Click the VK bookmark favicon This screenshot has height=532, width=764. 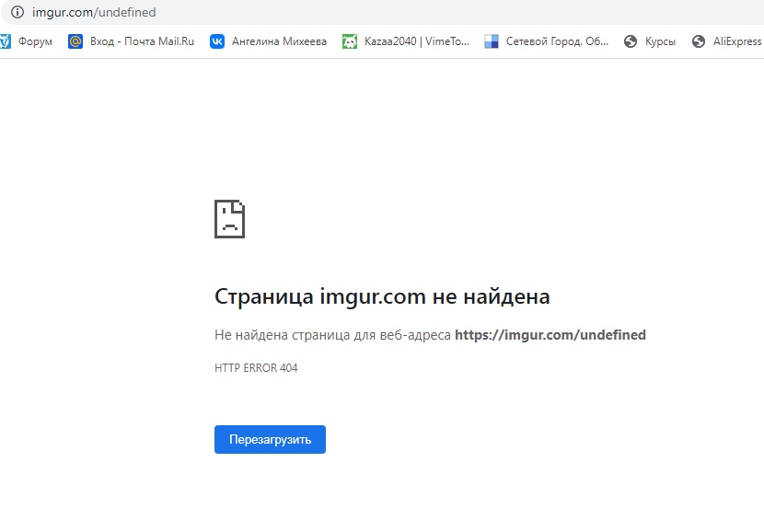217,41
